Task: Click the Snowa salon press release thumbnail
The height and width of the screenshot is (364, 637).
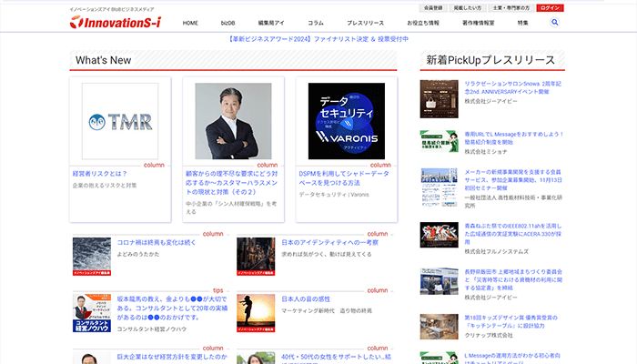Action: coord(440,98)
